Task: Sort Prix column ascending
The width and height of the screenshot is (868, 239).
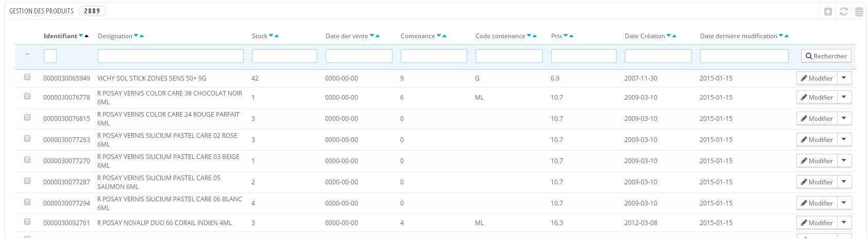Action: (x=571, y=36)
